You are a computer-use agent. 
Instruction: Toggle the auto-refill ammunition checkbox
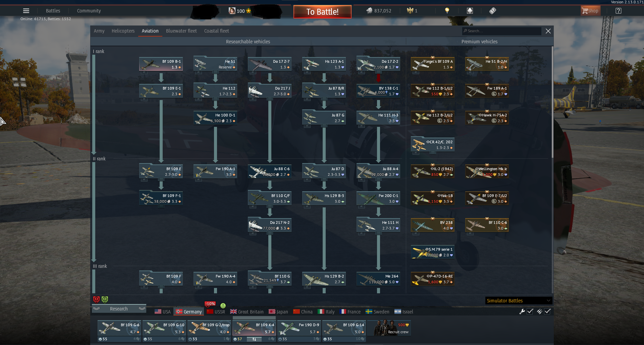click(x=547, y=311)
